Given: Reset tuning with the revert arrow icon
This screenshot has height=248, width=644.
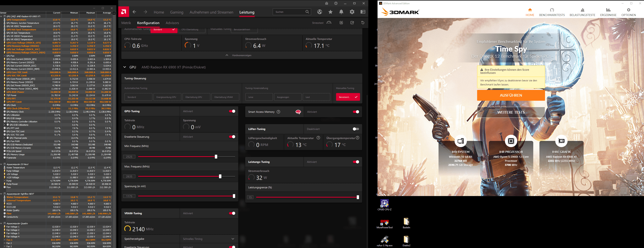Looking at the screenshot, I should (363, 23).
